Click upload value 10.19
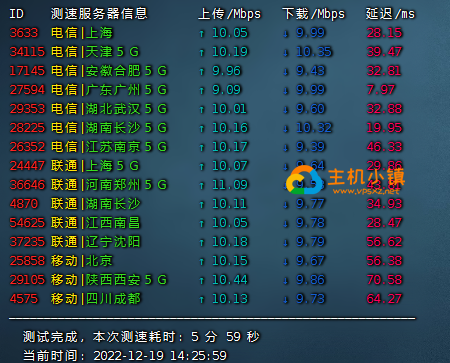The height and width of the screenshot is (363, 450). [230, 52]
